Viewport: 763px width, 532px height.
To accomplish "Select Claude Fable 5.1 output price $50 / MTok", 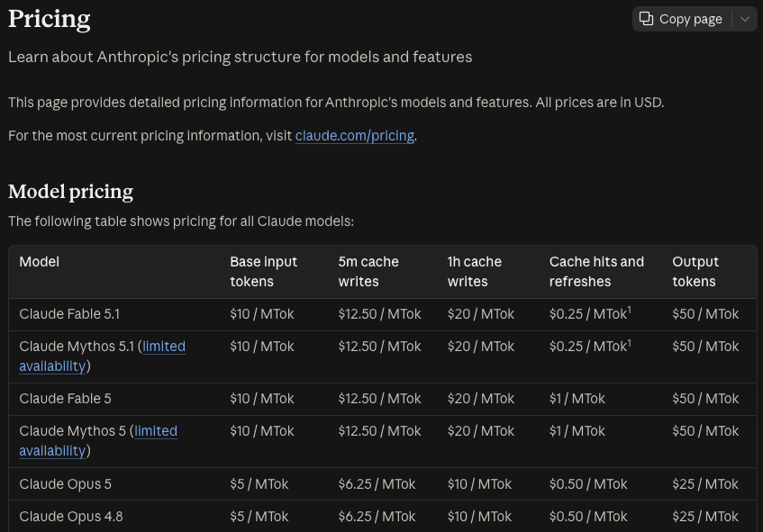I will click(x=705, y=314).
